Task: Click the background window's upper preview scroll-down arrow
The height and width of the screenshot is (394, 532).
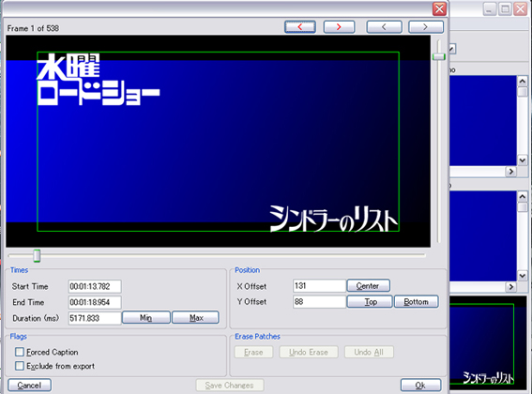Action: pyautogui.click(x=523, y=160)
